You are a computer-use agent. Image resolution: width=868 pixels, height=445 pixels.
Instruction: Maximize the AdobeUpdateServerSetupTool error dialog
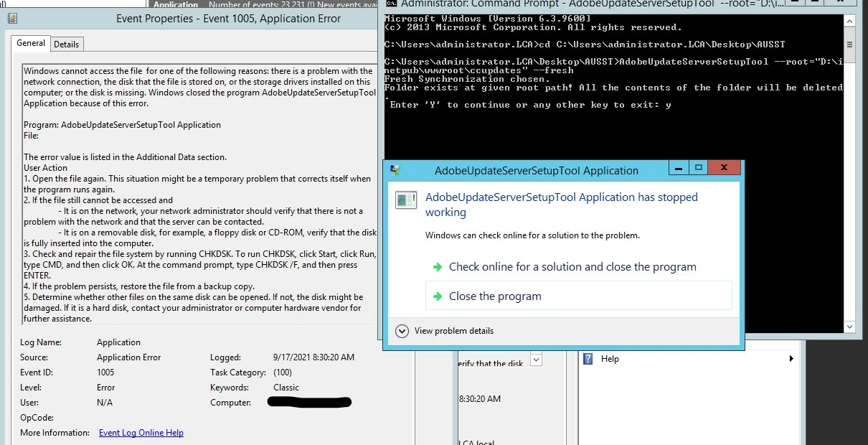(699, 167)
